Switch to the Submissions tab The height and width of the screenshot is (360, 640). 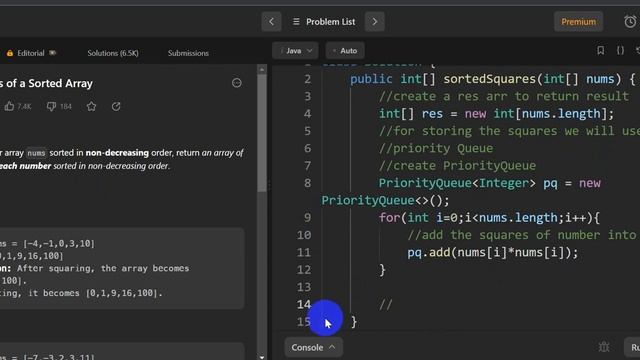click(188, 53)
